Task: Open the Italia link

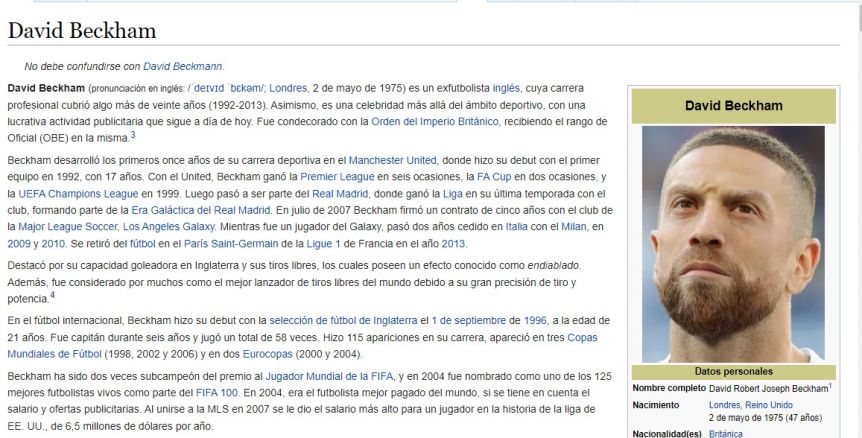Action: tap(516, 227)
